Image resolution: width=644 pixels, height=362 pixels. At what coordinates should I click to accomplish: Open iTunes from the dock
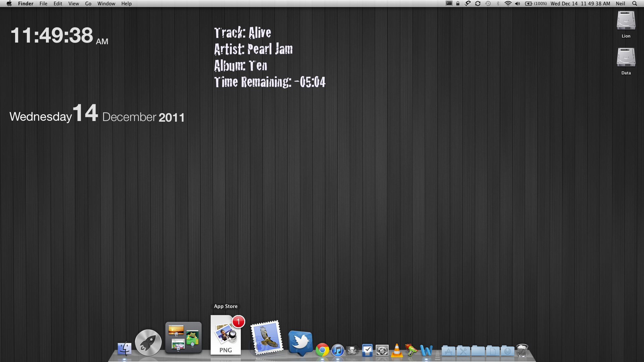[x=338, y=351]
